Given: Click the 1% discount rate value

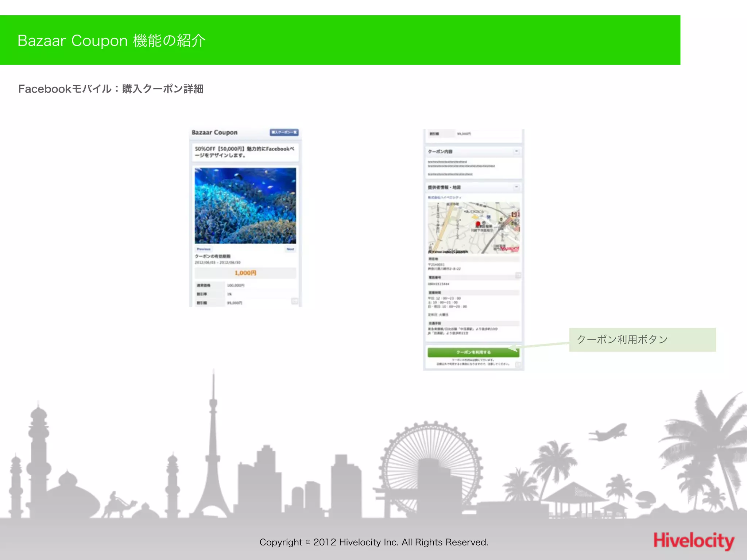Looking at the screenshot, I should (x=229, y=294).
